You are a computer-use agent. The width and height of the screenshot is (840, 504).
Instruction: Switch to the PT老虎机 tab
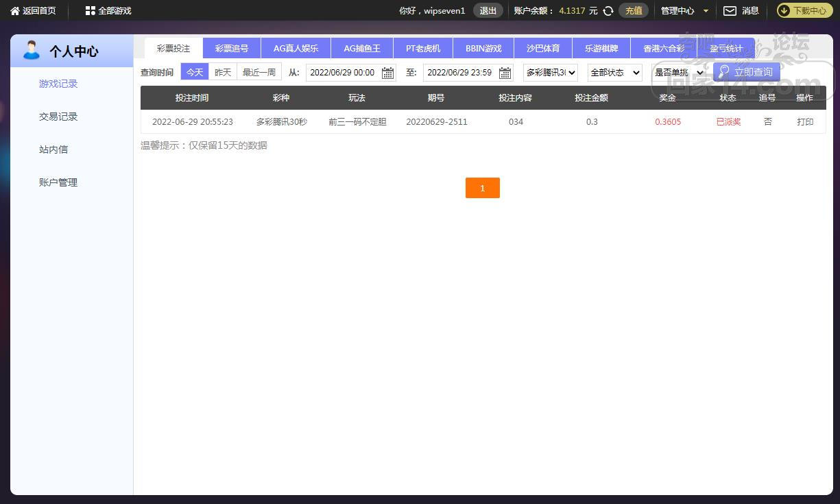tap(423, 49)
